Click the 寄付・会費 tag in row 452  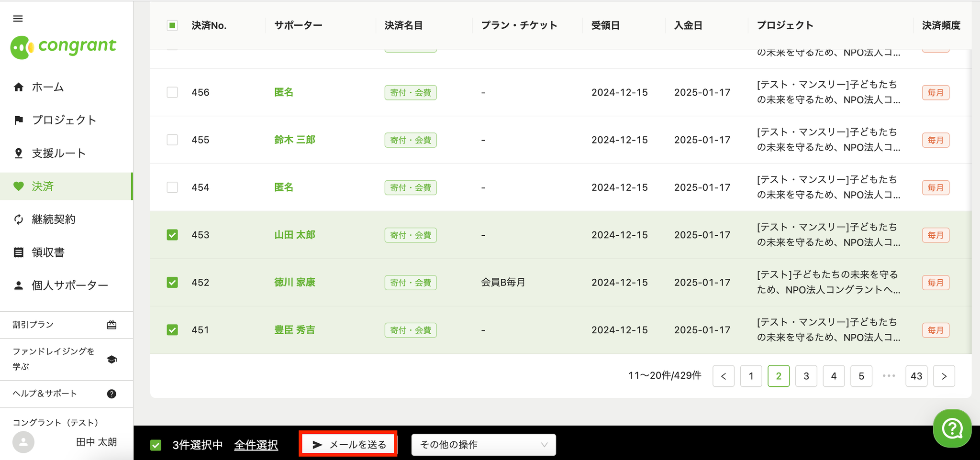[411, 283]
